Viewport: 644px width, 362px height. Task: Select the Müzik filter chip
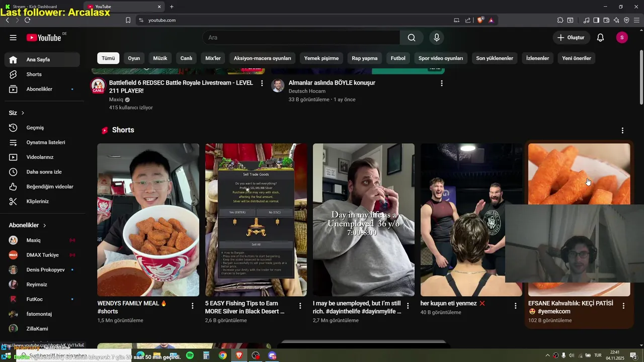(x=160, y=58)
